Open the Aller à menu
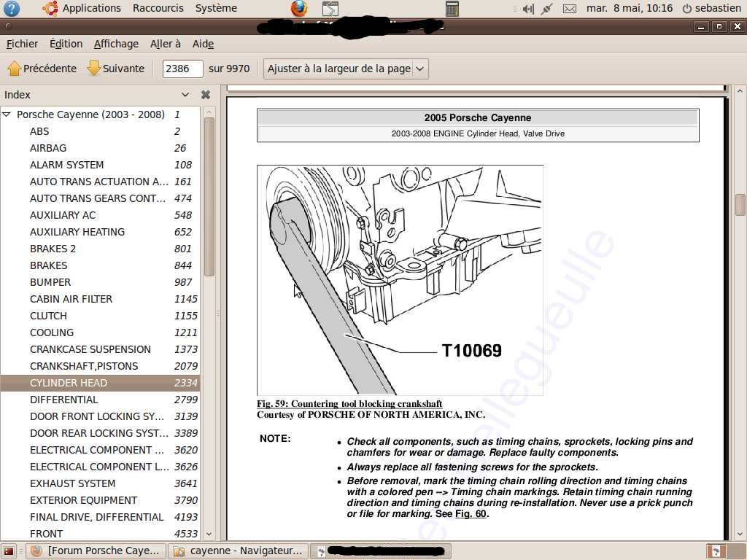This screenshot has height=560, width=747. coord(166,44)
